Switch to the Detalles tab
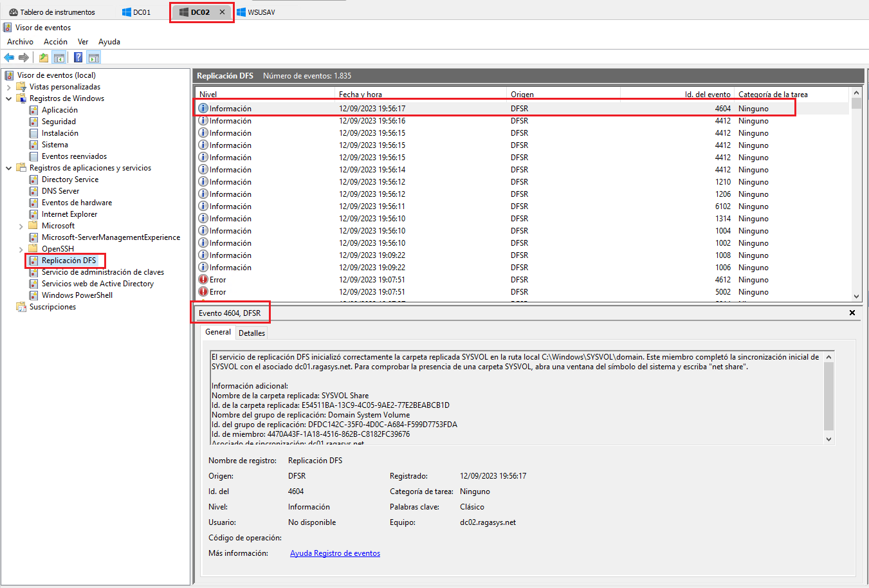869x588 pixels. pos(252,333)
